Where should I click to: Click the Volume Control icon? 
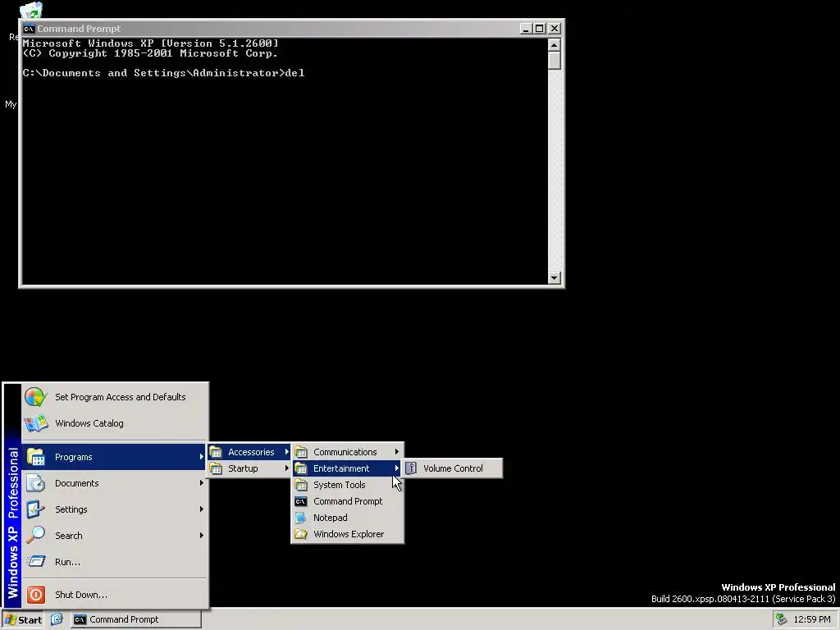[411, 468]
